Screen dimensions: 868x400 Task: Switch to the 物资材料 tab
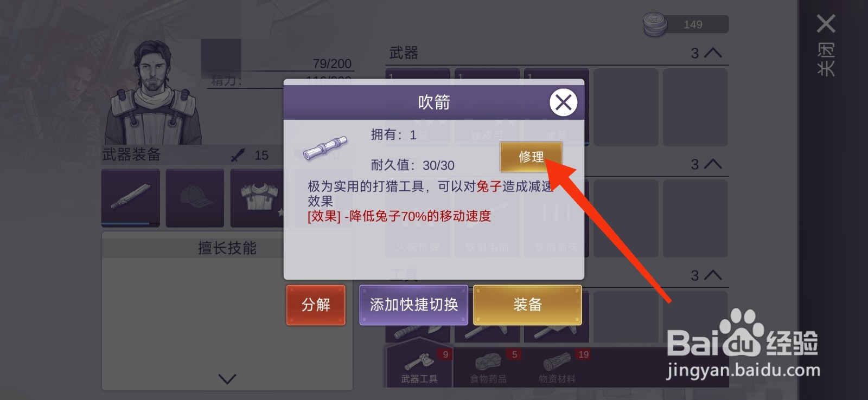557,366
